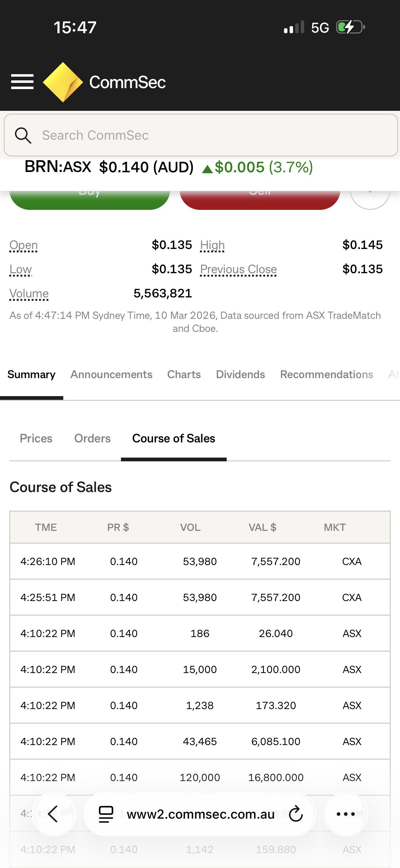
Task: Tap the Volume definition label
Action: tap(29, 293)
